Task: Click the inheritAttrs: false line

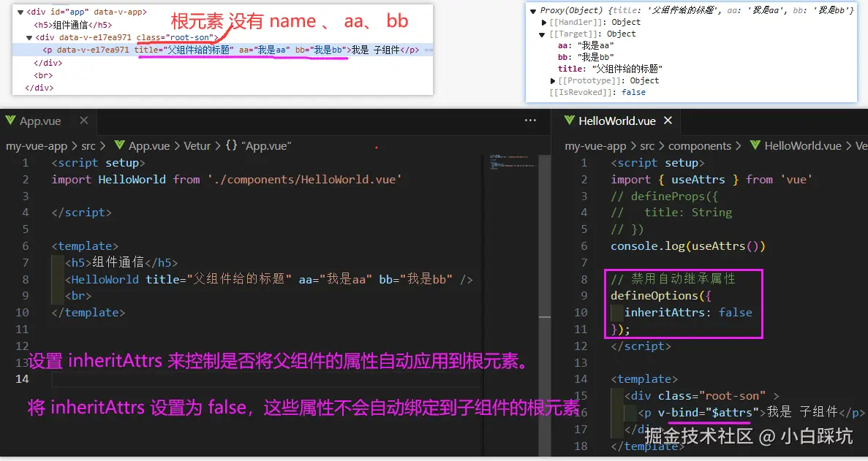Action: [x=688, y=312]
